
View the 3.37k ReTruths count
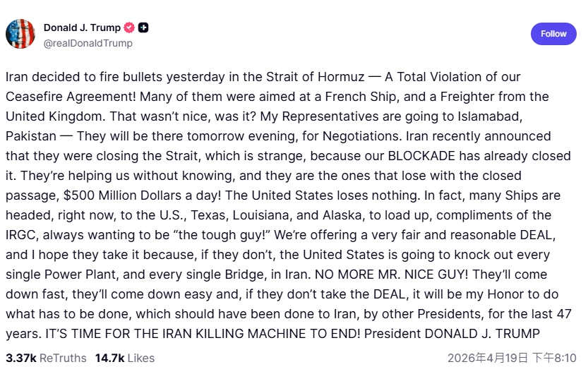(21, 358)
